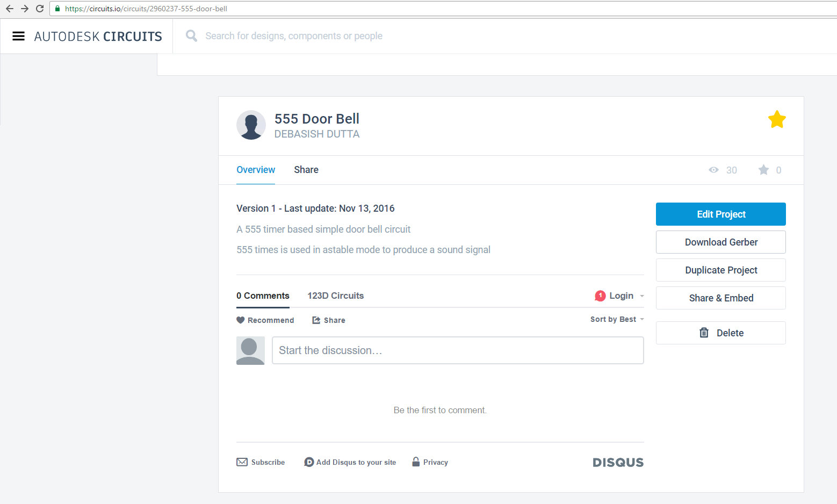Screen dimensions: 837x504
Task: Switch to the Overview tab
Action: tap(256, 170)
